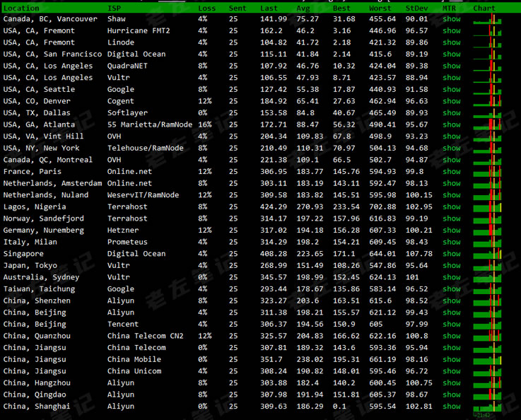Click the Best column header
Viewport: 521px width, 420px height.
coord(341,8)
